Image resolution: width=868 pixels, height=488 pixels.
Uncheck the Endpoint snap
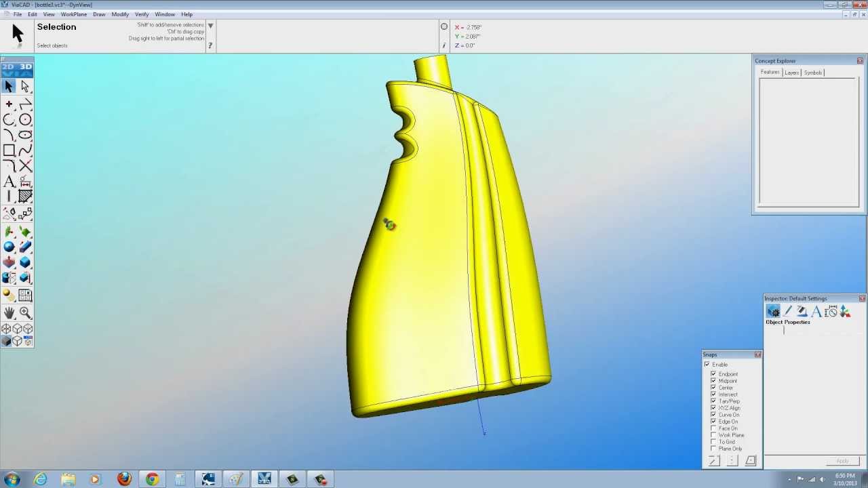713,374
